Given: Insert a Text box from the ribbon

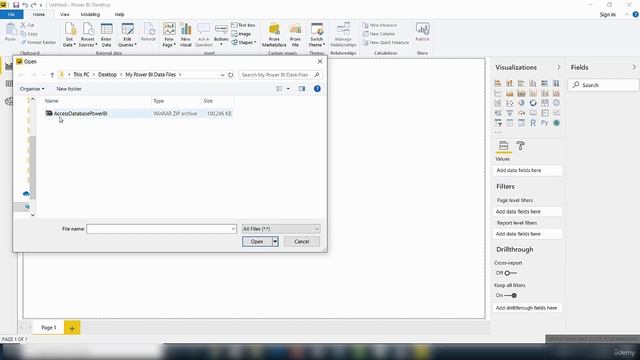Looking at the screenshot, I should point(243,25).
